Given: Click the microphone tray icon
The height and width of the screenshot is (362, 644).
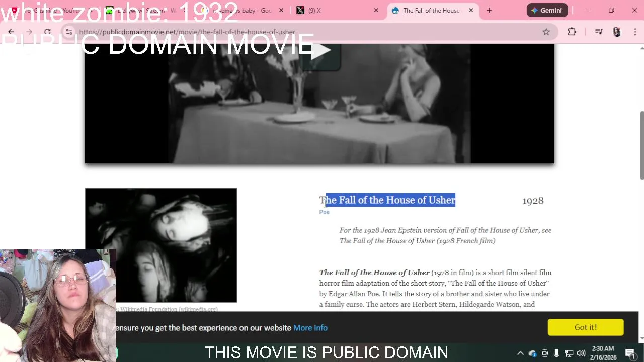Looking at the screenshot, I should pos(556,353).
